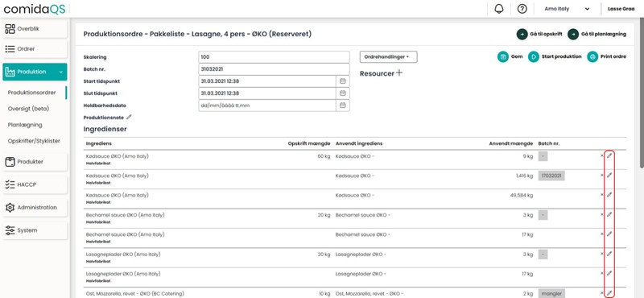Click the Batch nr. input field
The height and width of the screenshot is (298, 644).
274,69
